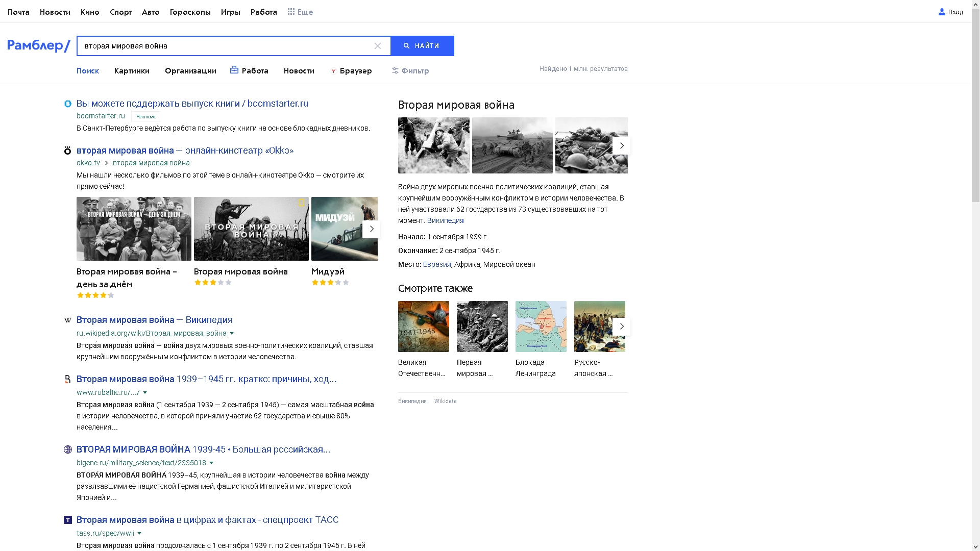Image resolution: width=980 pixels, height=551 pixels.
Task: Show next Okko movie in carousel
Action: [x=372, y=229]
